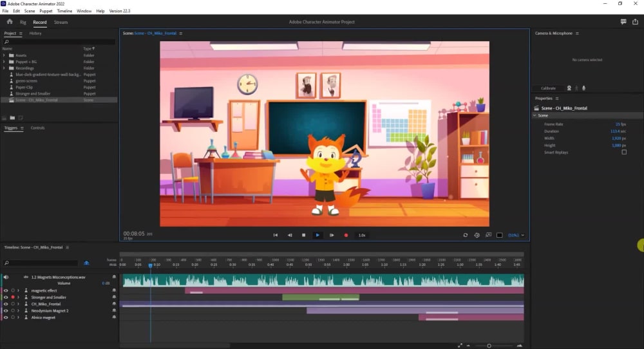Open the File menu
The width and height of the screenshot is (644, 349).
pos(5,11)
